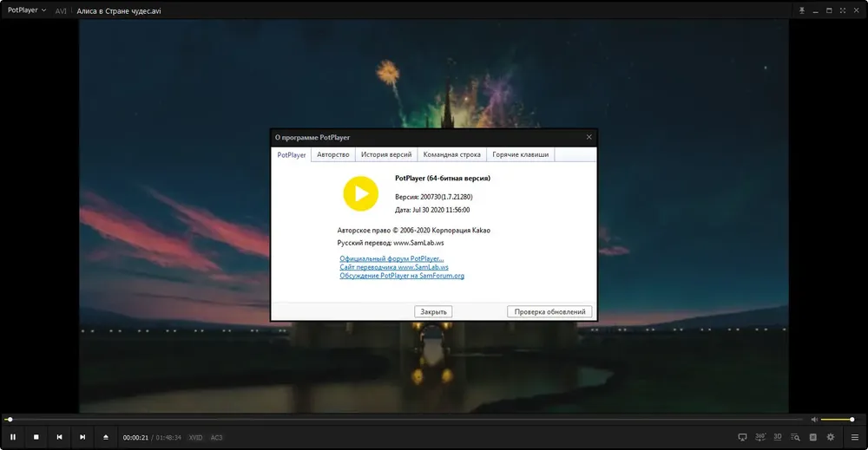Open the История версий tab
The image size is (868, 450).
coord(386,155)
